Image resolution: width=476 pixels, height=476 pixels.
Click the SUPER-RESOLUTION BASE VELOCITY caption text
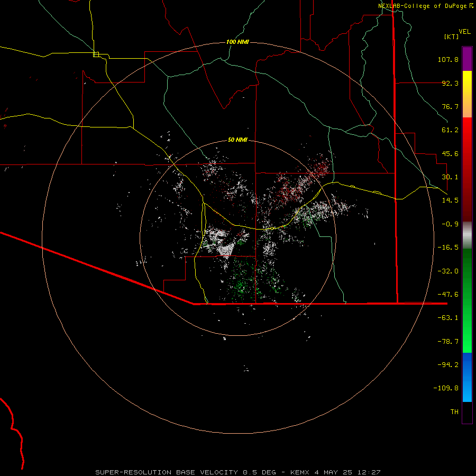tap(167, 472)
